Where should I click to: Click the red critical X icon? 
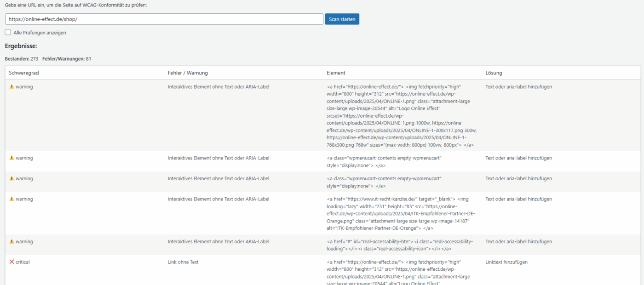pyautogui.click(x=11, y=262)
